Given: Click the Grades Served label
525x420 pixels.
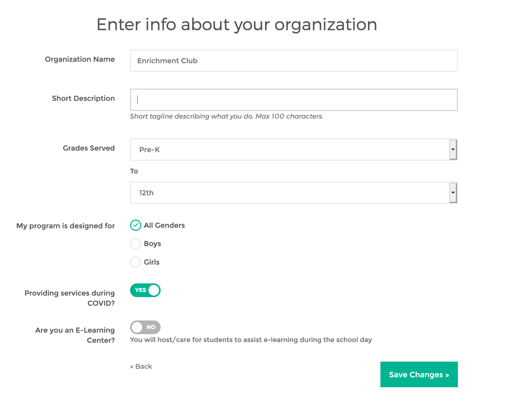Looking at the screenshot, I should (x=89, y=148).
